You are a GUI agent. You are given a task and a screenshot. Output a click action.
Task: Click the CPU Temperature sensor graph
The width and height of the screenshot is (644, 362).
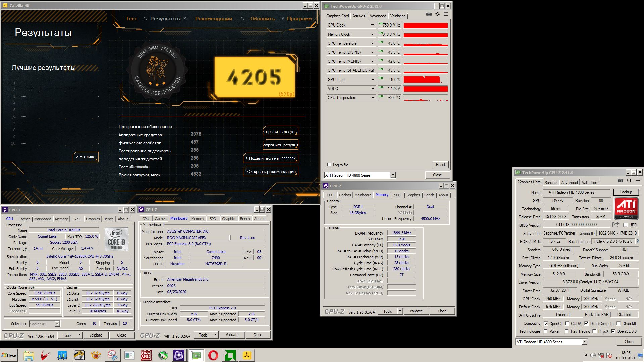425,98
